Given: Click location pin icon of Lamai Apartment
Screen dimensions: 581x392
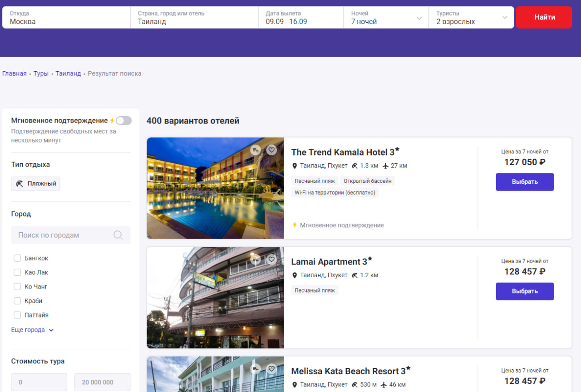Looking at the screenshot, I should tap(295, 275).
